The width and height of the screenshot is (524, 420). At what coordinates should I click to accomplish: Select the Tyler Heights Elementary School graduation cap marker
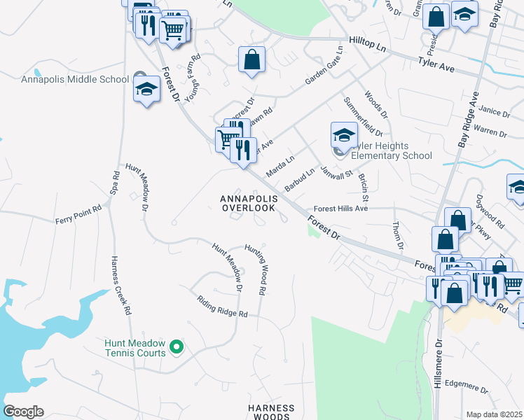click(x=344, y=136)
